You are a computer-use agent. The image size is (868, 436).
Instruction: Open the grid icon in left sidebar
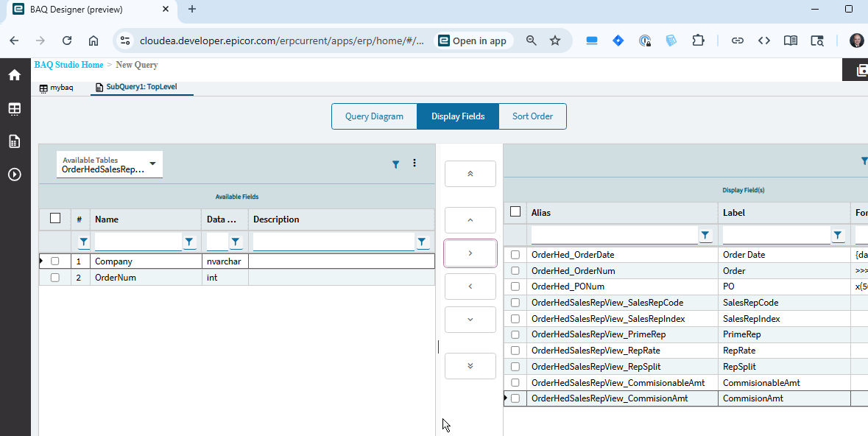(x=14, y=108)
